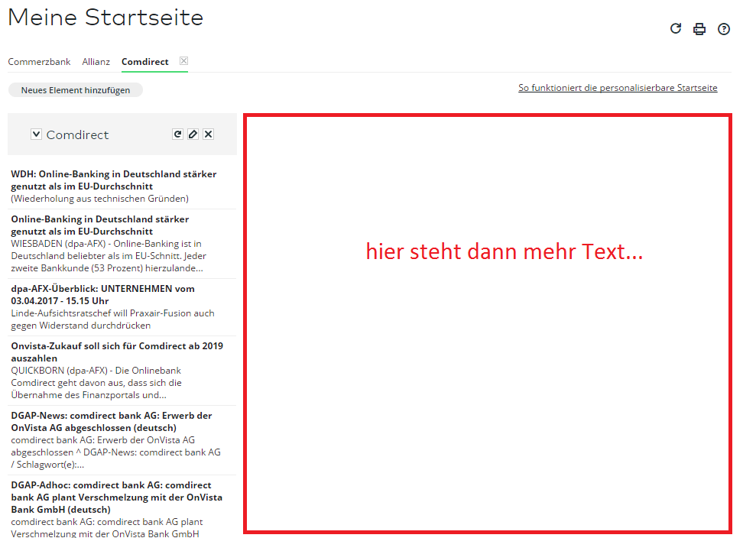Refresh the Startseite page
The height and width of the screenshot is (538, 756).
[675, 28]
